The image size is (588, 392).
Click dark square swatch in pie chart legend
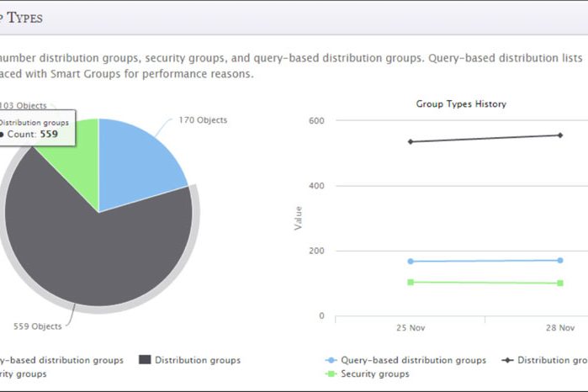[145, 360]
